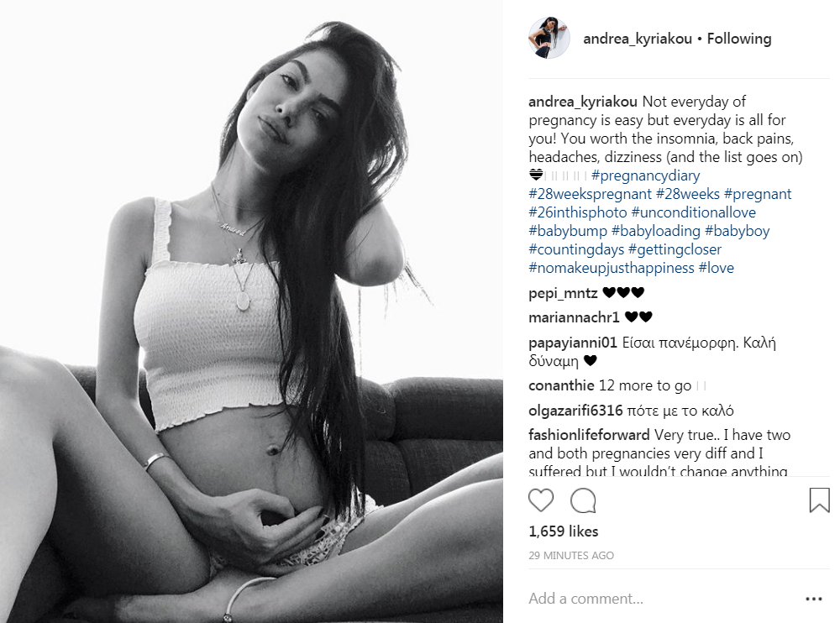Click the Following status beside the username
The height and width of the screenshot is (623, 840).
click(x=738, y=39)
